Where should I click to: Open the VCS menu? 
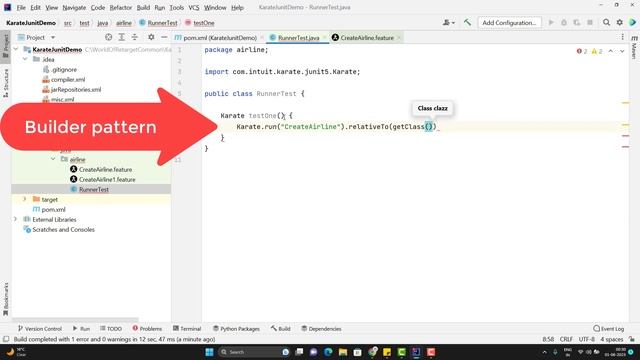(194, 7)
